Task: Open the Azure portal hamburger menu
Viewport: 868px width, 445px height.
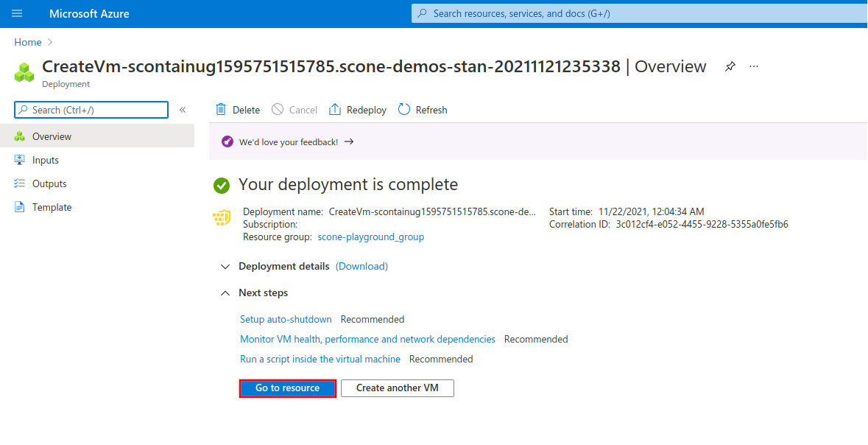Action: tap(16, 13)
